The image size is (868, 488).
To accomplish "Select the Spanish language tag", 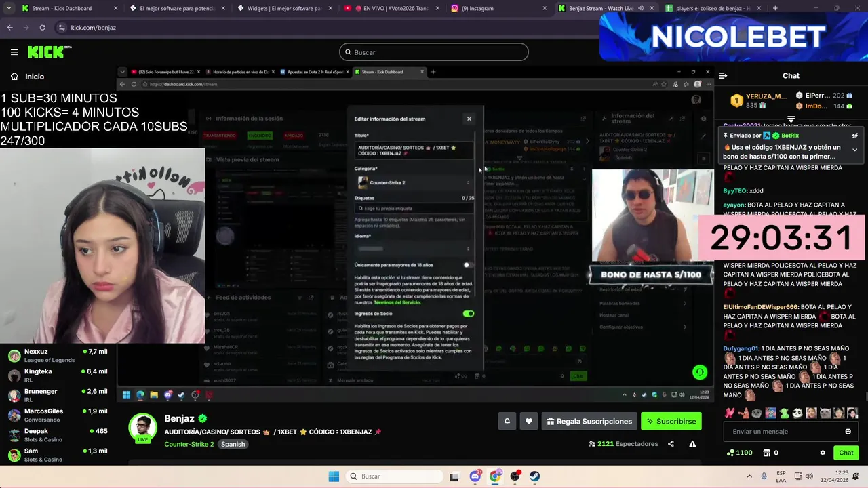I will tap(233, 444).
